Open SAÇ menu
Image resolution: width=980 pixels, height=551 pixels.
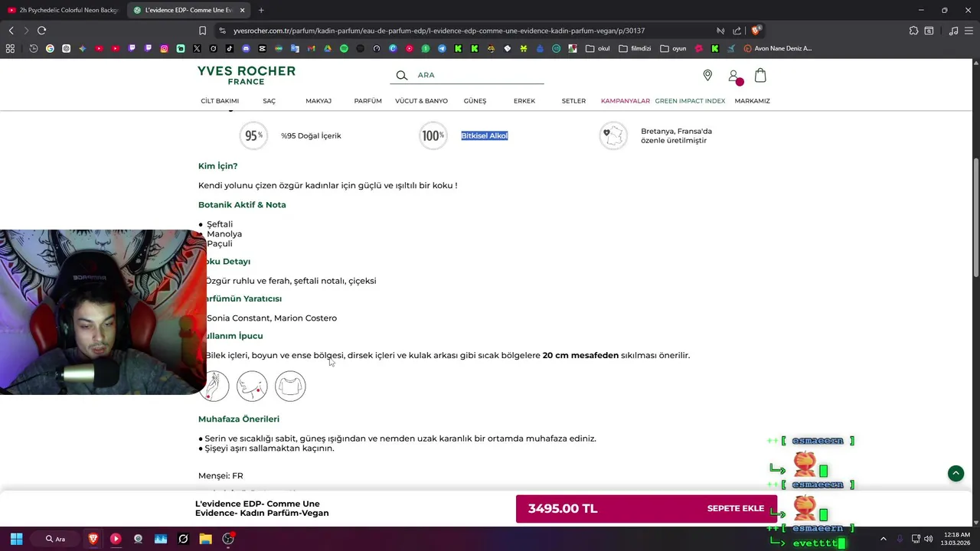coord(269,101)
